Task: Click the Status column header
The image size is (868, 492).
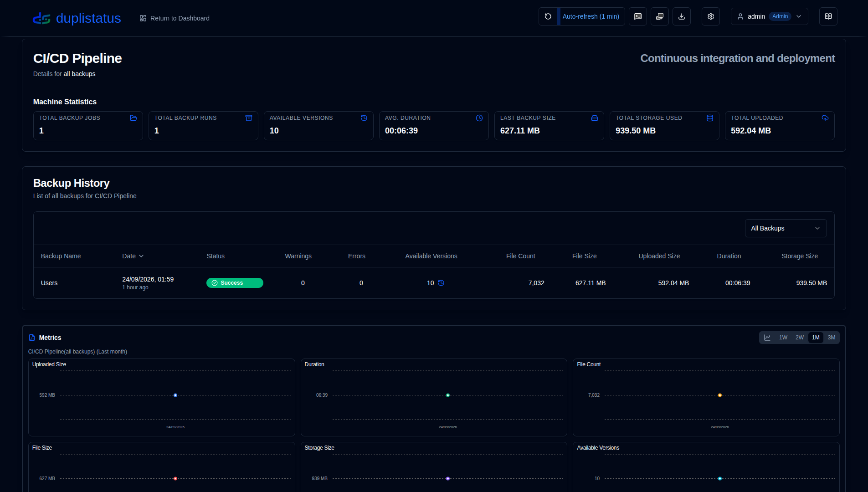Action: click(216, 256)
